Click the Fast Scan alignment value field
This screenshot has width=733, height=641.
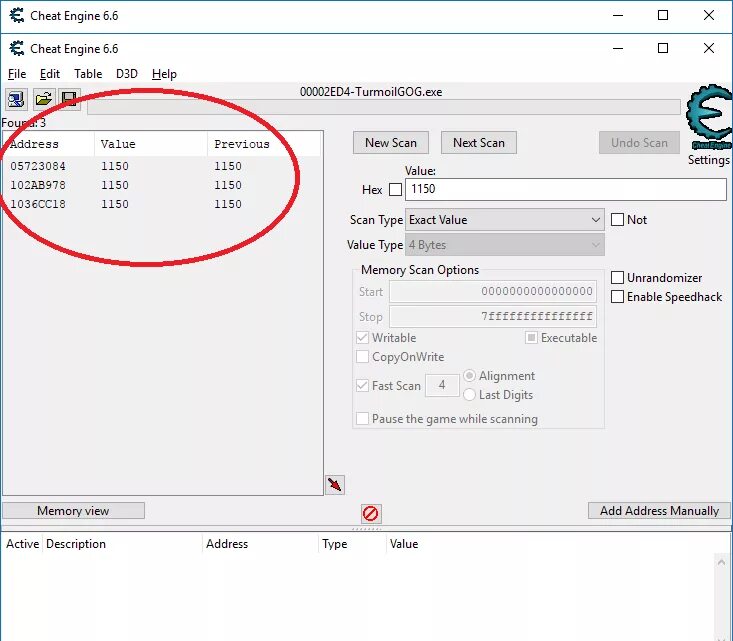pyautogui.click(x=442, y=385)
